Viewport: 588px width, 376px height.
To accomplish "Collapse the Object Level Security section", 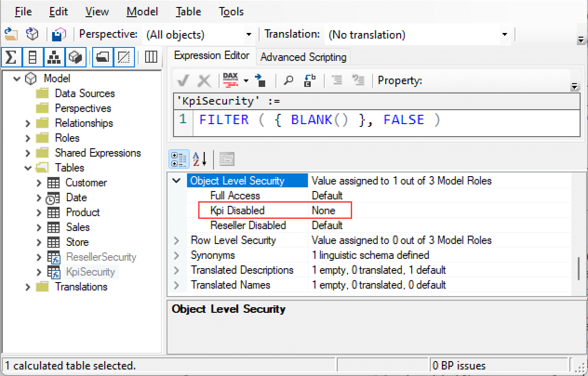I will [176, 180].
